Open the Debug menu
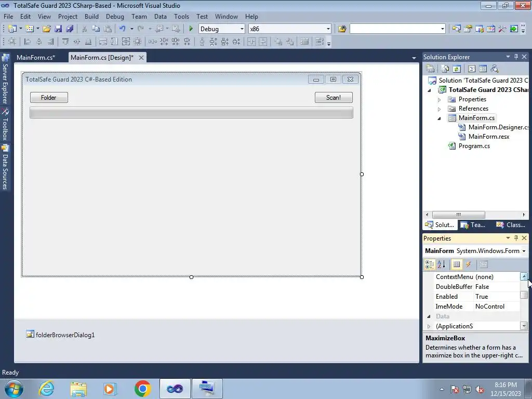 [115, 16]
